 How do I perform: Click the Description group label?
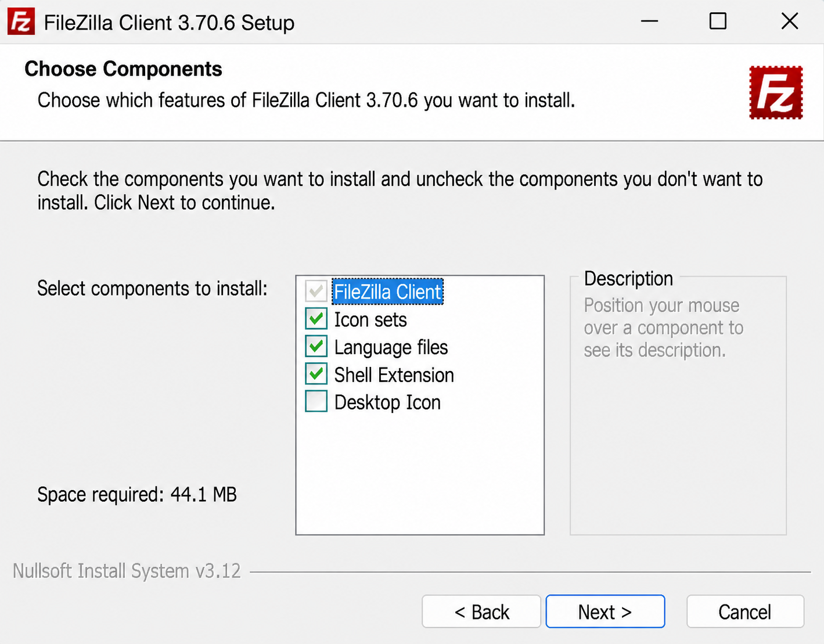point(628,279)
